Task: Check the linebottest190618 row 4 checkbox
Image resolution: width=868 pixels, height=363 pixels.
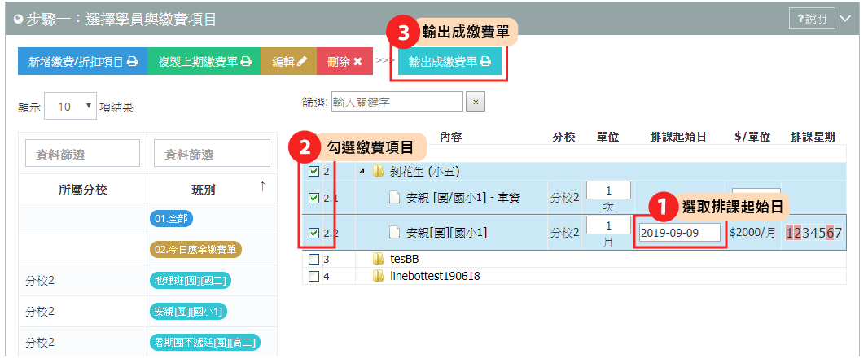Action: 314,276
